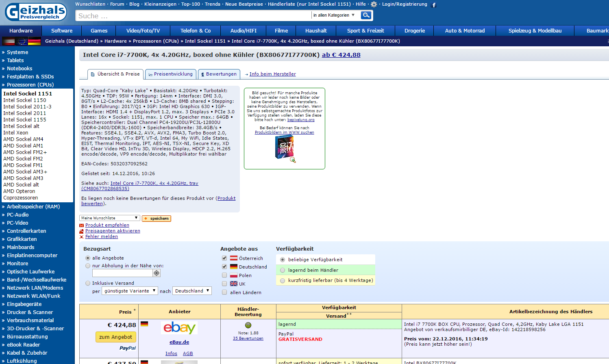Expand the Arbeitsspeicher (RAM) sidebar category
Viewport: 609px width, 364px height.
[x=33, y=206]
